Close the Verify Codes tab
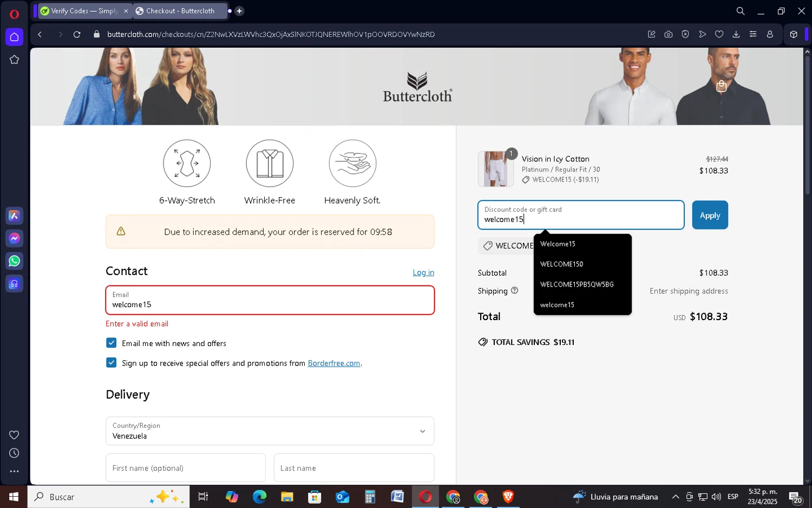Screen dimensions: 812x508 126,11
